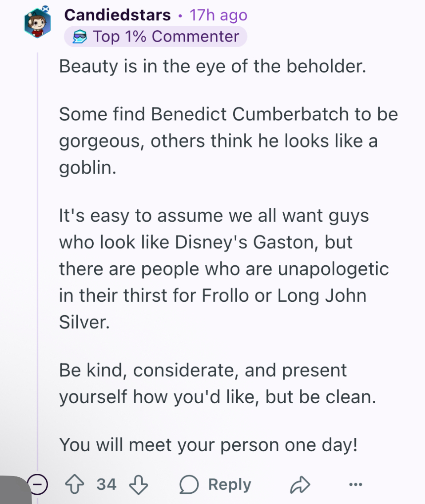The width and height of the screenshot is (425, 504).
Task: Click the "You will meet your person" line
Action: [208, 445]
